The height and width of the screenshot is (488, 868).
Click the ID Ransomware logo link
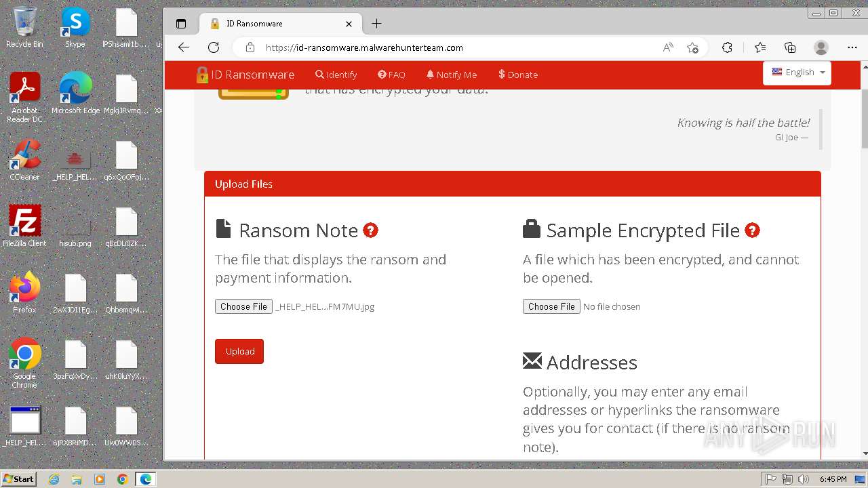click(245, 75)
